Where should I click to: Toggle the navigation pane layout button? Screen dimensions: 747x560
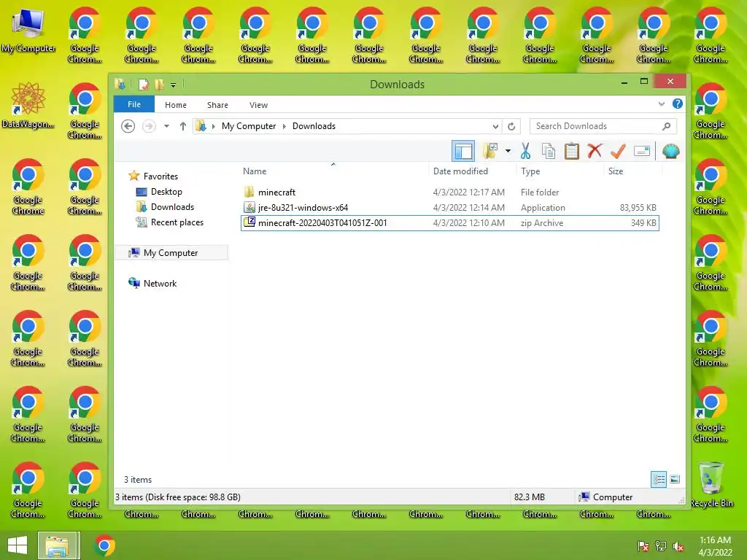[x=462, y=152]
